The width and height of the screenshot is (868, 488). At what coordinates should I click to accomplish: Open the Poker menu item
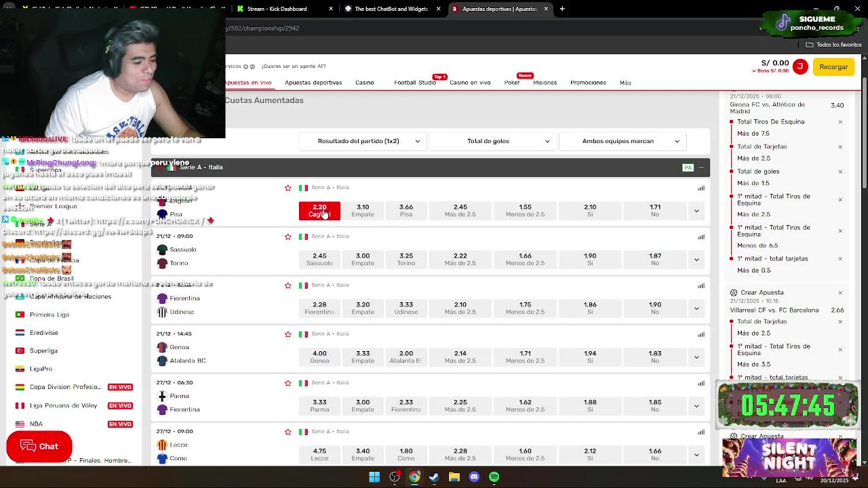[x=512, y=83]
